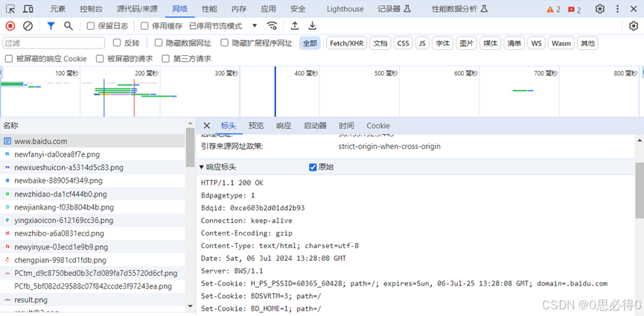Enable the Preserve log checkbox (保留日志)
This screenshot has width=644, height=316.
(x=90, y=26)
